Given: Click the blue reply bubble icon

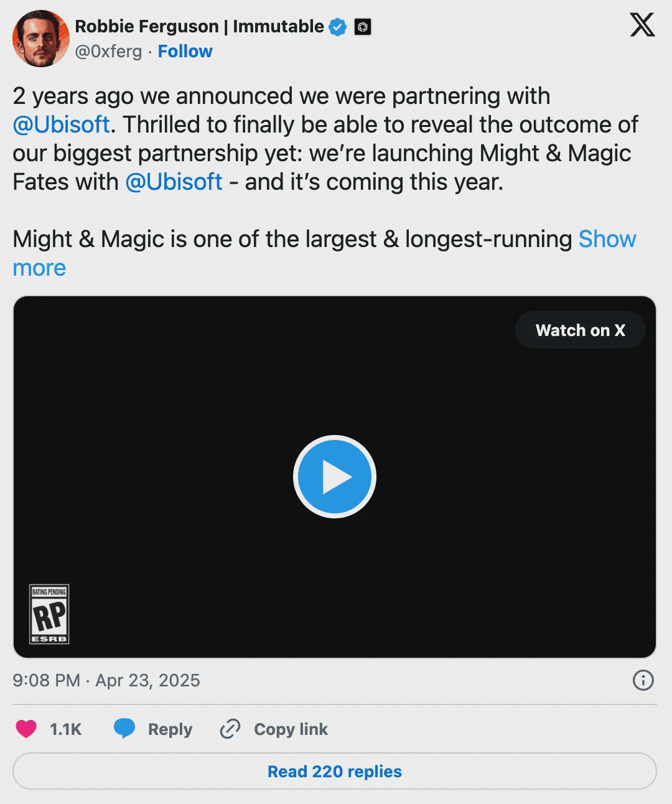Looking at the screenshot, I should pyautogui.click(x=124, y=729).
